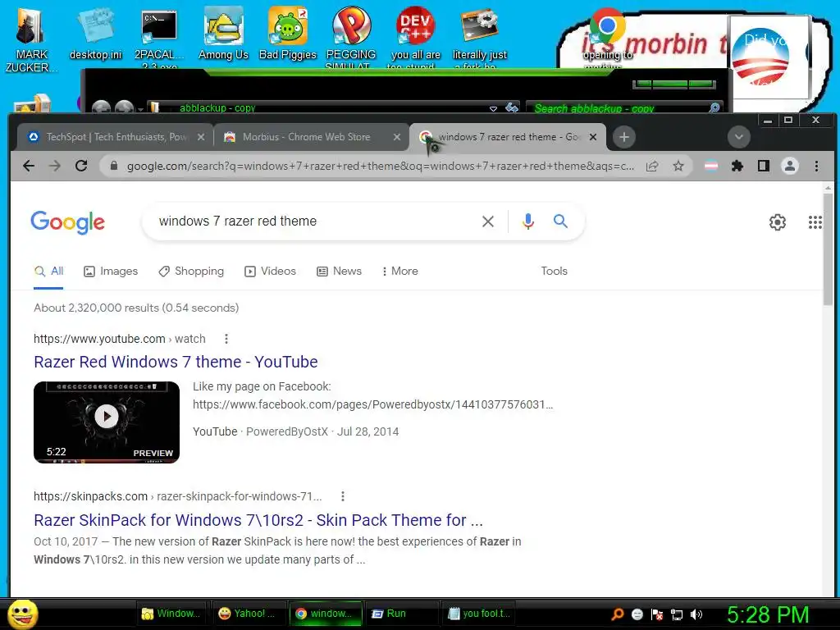Close the TechSpot tab
840x630 pixels.
201,137
